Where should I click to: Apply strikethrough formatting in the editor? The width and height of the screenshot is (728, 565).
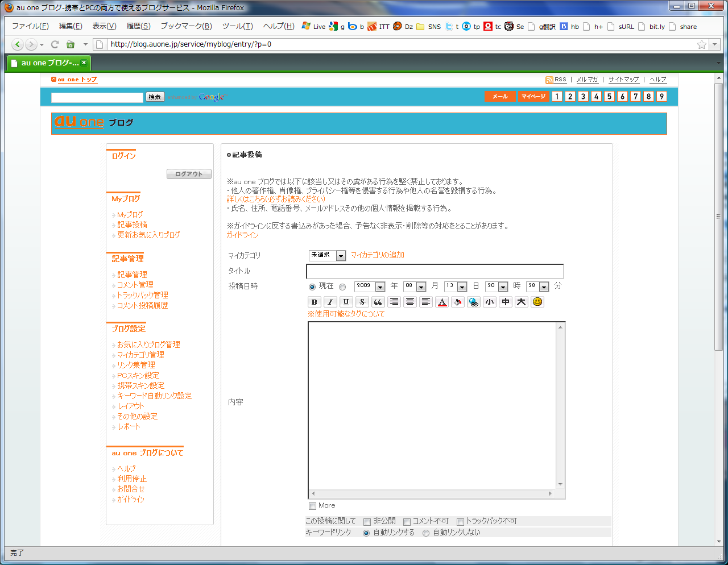click(362, 302)
